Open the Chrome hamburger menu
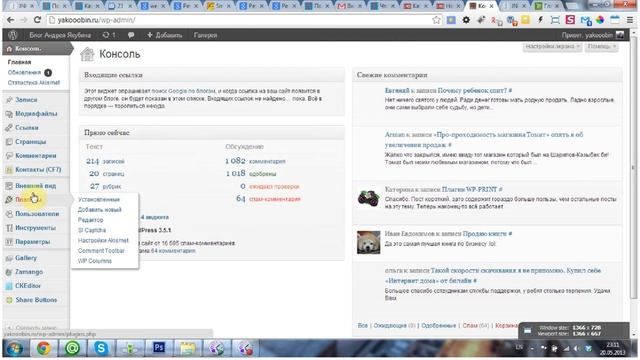Image resolution: width=640 pixels, height=360 pixels. coord(630,20)
